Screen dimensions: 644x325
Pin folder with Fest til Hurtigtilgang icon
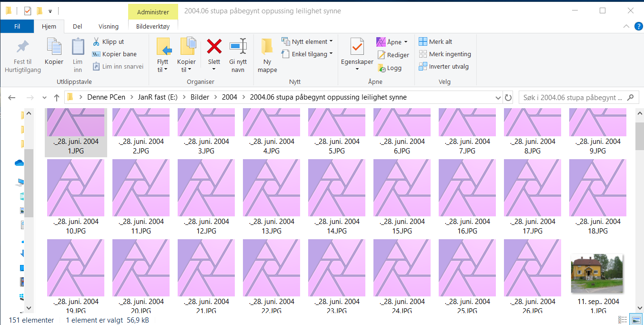pos(22,56)
